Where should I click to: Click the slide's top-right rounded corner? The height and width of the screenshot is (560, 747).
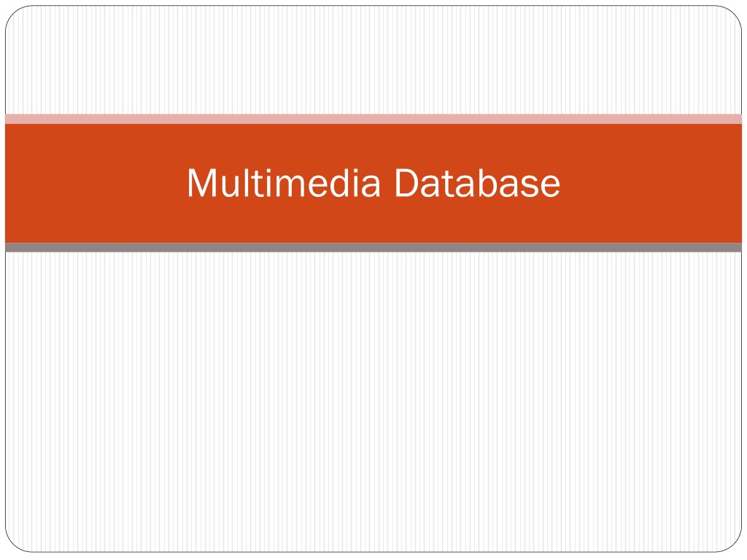tap(734, 14)
